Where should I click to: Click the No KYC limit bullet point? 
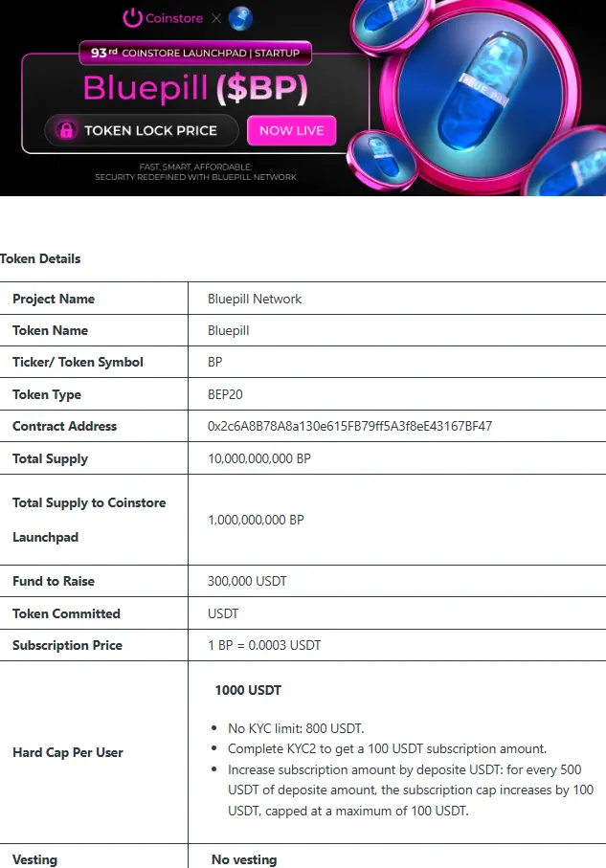297,728
